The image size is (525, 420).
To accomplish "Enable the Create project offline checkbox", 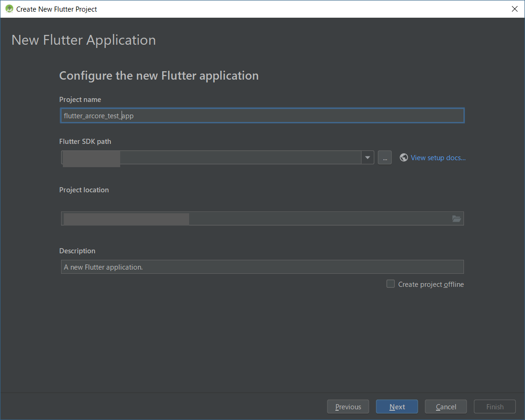I will pyautogui.click(x=390, y=284).
